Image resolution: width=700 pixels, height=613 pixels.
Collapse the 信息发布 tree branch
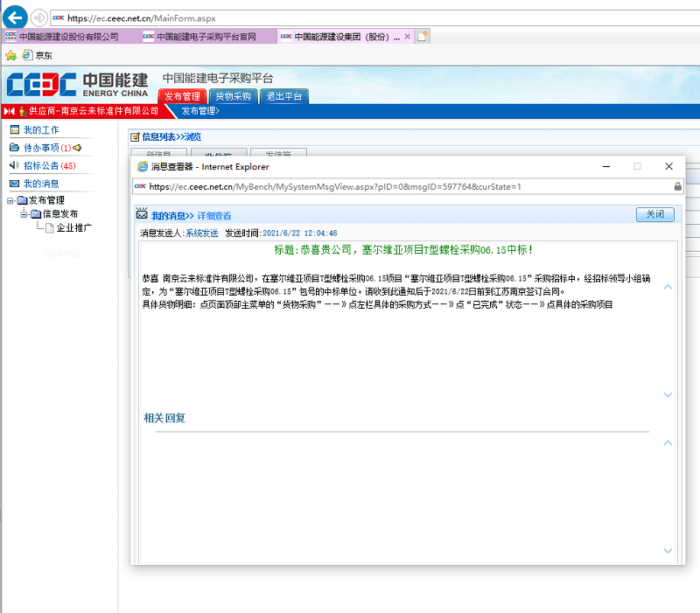pyautogui.click(x=24, y=213)
